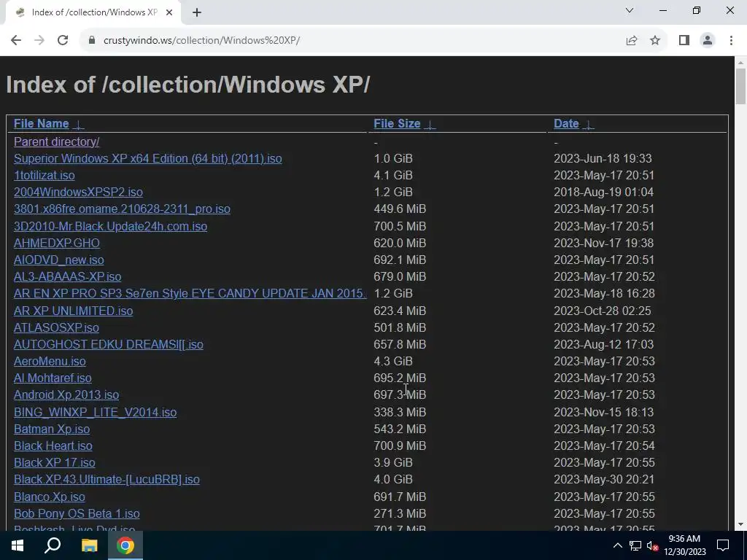
Task: Click the page's vertical scrollbar thumb
Action: pos(740,86)
